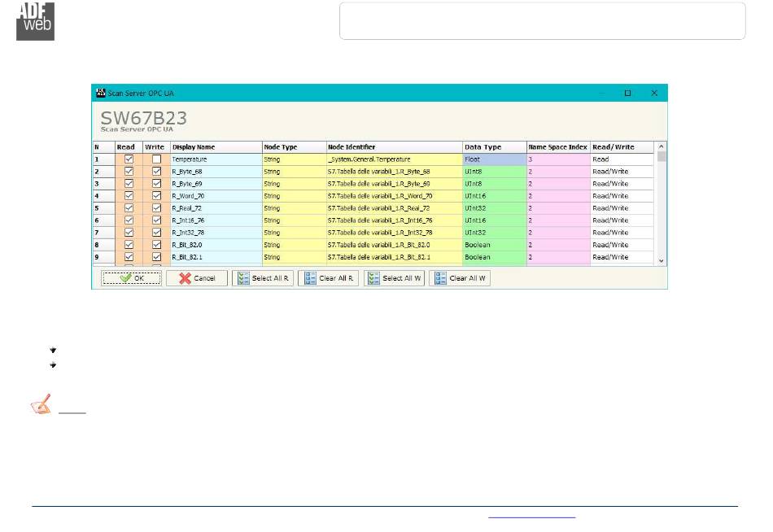The height and width of the screenshot is (532, 773).
Task: Close the Scan Server OPC UA window
Action: pyautogui.click(x=654, y=93)
